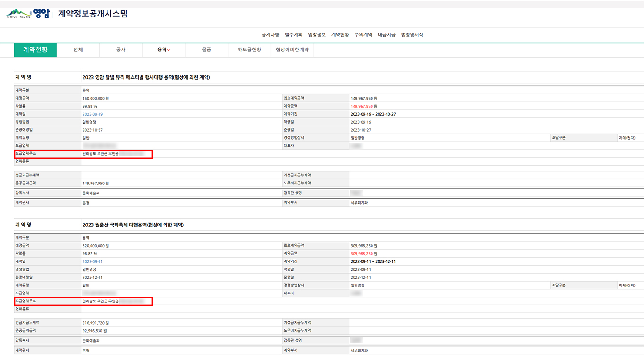644x360 pixels.
Task: Click the blue 계약일 date 2023-09-19
Action: pos(92,114)
